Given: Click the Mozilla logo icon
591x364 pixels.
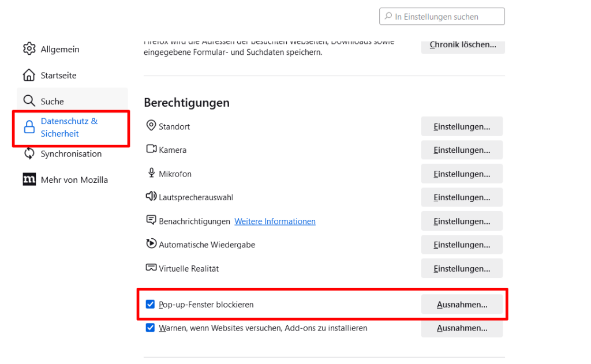Looking at the screenshot, I should tap(29, 179).
